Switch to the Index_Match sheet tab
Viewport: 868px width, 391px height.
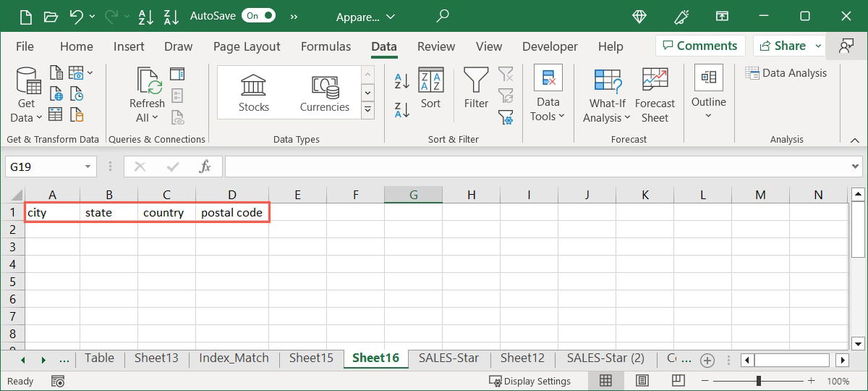point(234,358)
